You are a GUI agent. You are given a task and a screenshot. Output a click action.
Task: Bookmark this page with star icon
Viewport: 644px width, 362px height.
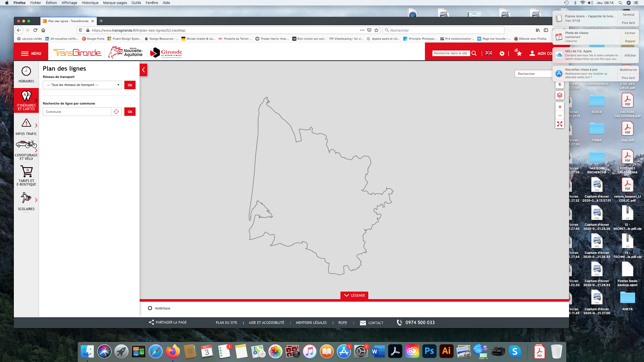[376, 30]
